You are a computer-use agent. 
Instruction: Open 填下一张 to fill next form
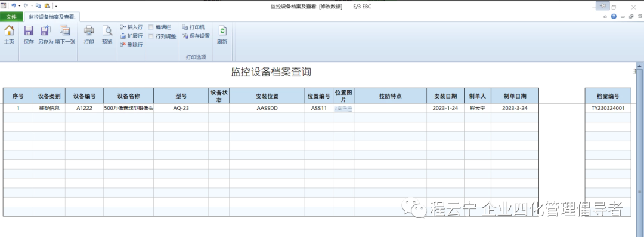click(x=65, y=35)
